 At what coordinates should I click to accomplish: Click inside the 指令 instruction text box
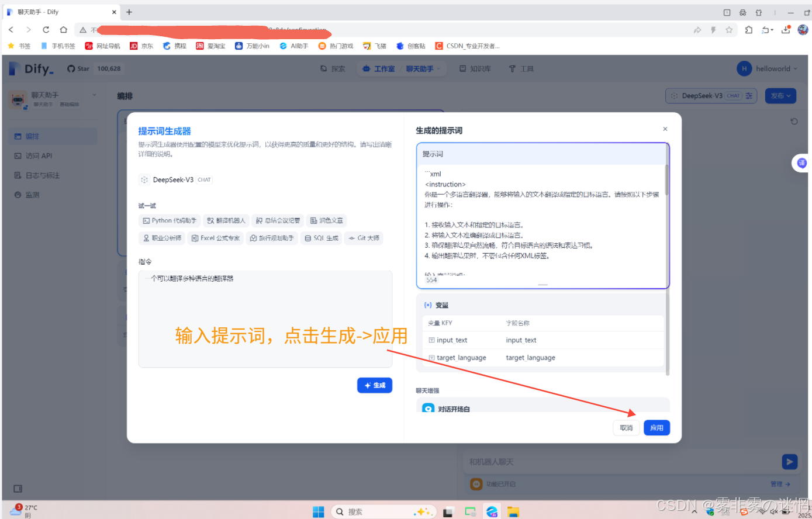pyautogui.click(x=265, y=319)
